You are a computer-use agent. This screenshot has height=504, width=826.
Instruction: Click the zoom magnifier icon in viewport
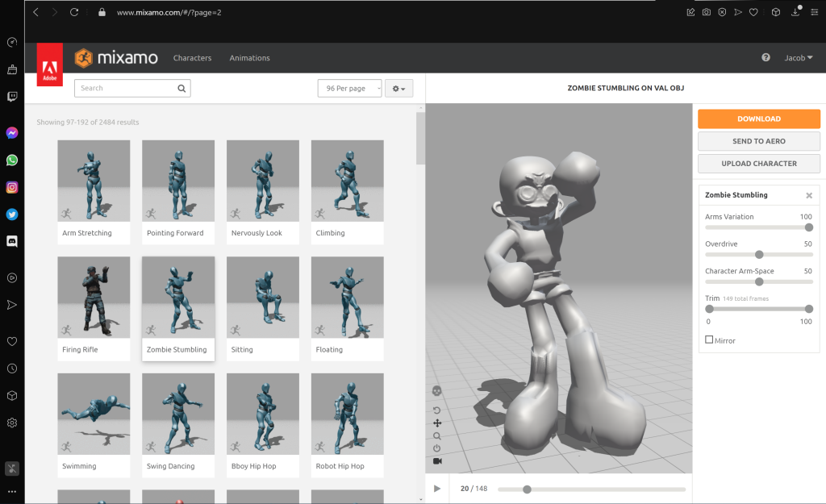click(437, 436)
